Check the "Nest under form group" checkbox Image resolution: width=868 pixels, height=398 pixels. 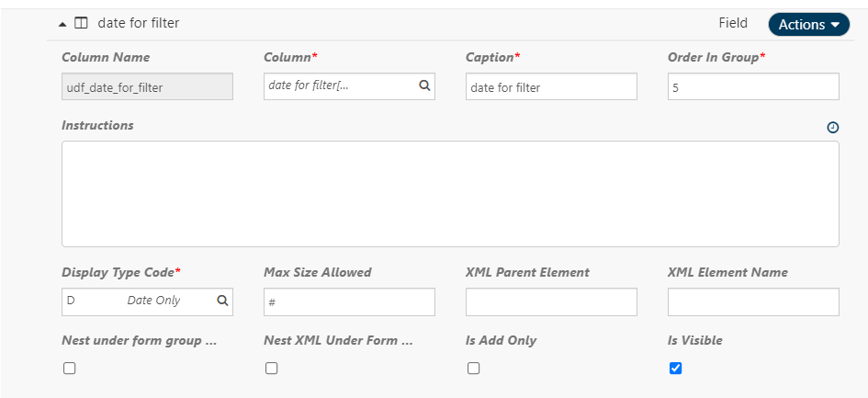pos(69,369)
